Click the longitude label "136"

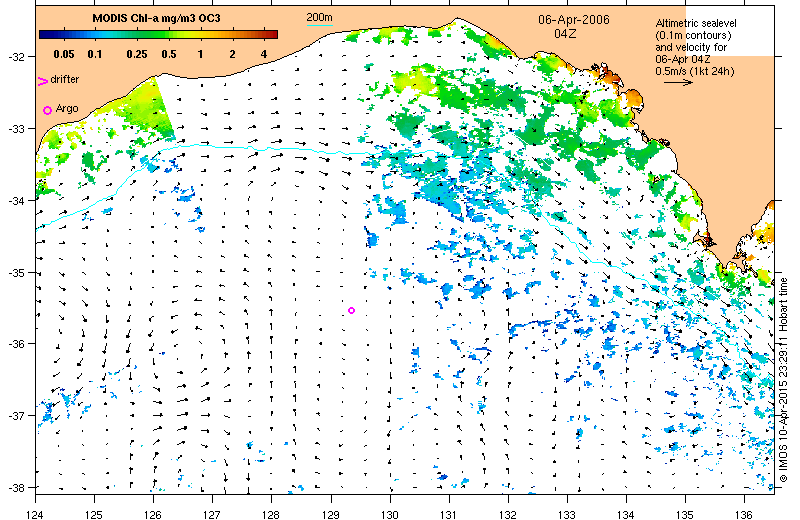pos(744,515)
